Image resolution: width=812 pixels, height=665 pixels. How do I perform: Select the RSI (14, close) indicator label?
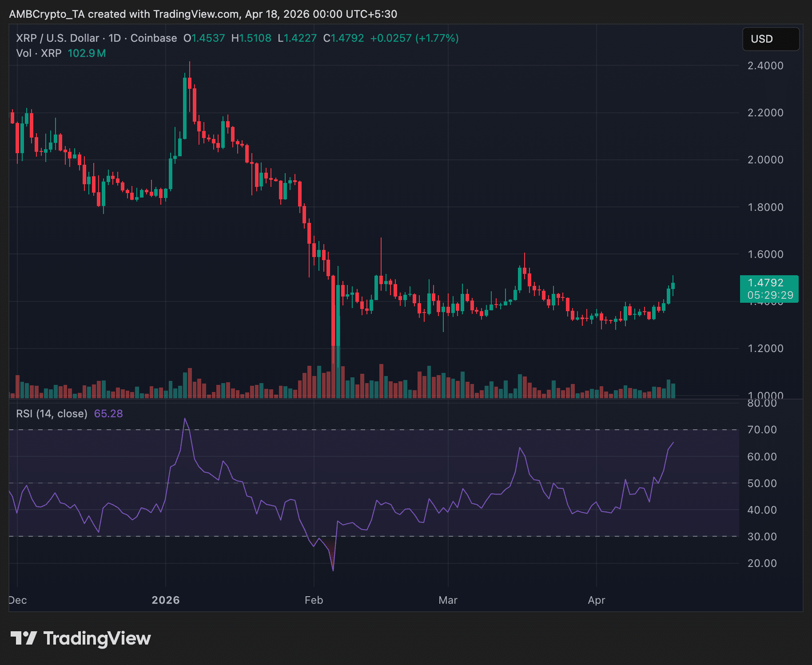click(x=52, y=413)
